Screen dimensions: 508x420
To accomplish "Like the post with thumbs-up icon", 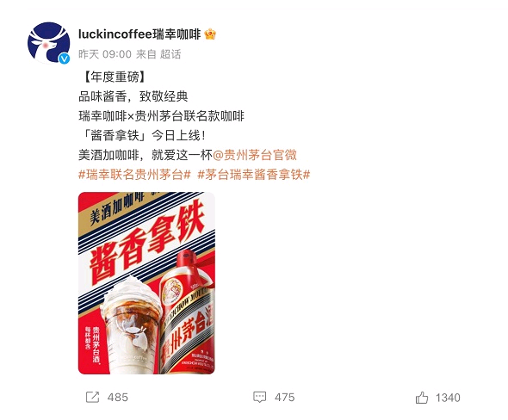I will (422, 398).
